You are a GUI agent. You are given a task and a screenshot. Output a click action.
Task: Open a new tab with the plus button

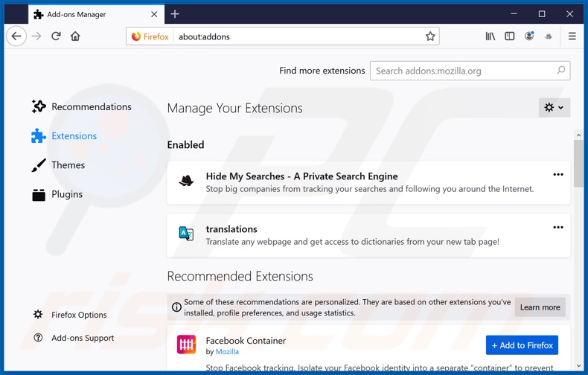(175, 14)
